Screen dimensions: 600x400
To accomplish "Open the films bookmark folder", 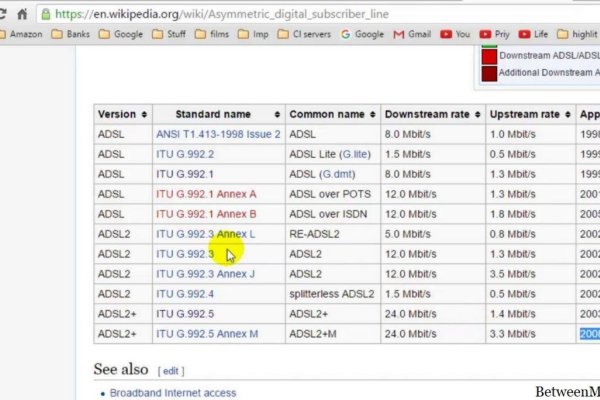I will click(212, 34).
